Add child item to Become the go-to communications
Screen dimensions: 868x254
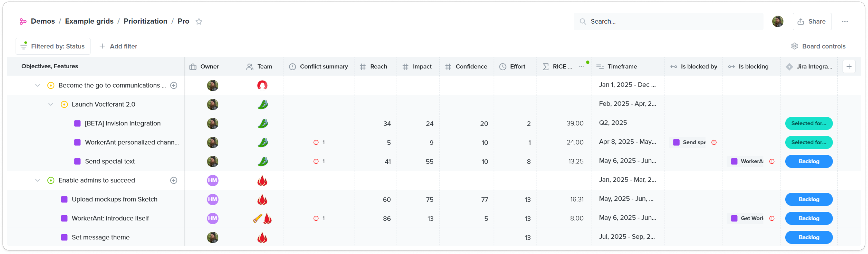[174, 85]
